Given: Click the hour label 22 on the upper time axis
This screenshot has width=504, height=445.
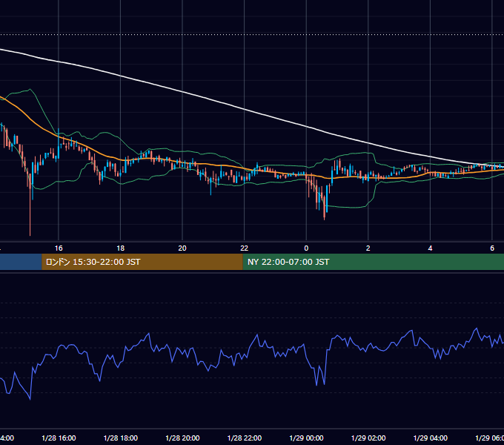Looking at the screenshot, I should 245,248.
